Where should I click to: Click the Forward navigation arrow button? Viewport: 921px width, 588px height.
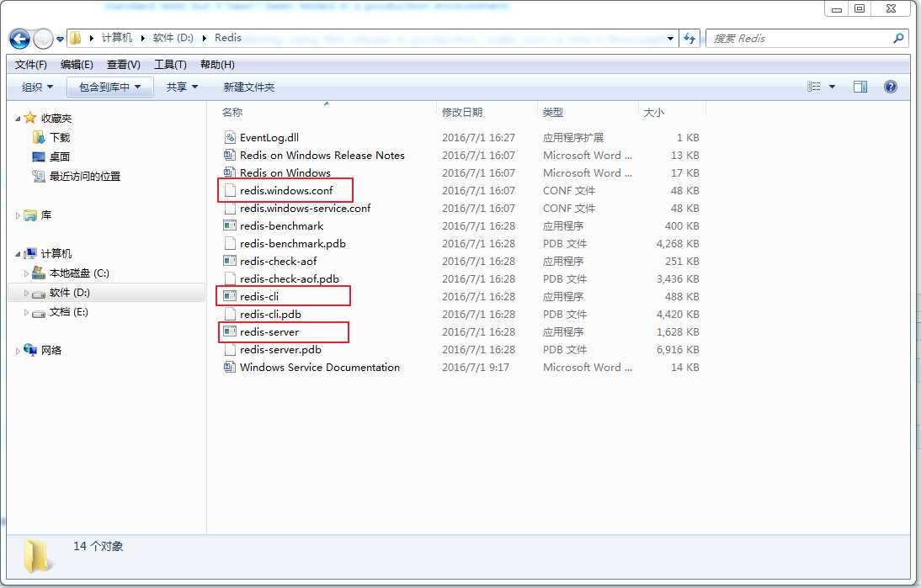44,40
